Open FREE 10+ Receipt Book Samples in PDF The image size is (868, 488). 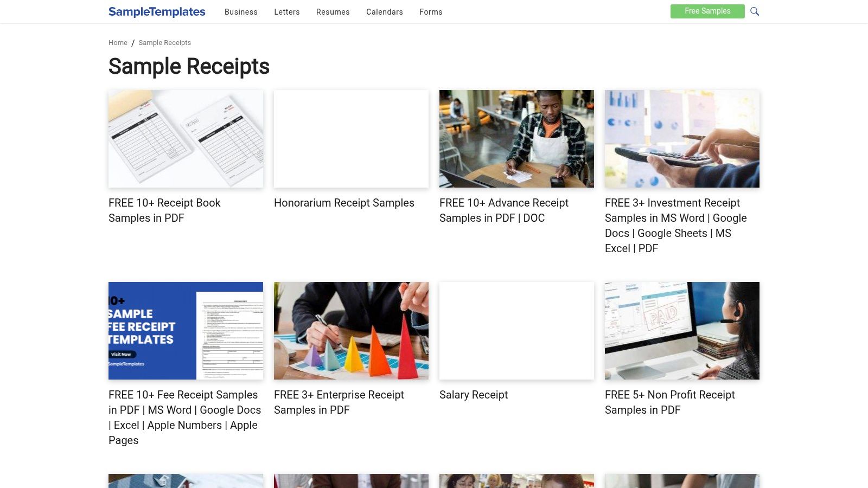click(x=164, y=210)
